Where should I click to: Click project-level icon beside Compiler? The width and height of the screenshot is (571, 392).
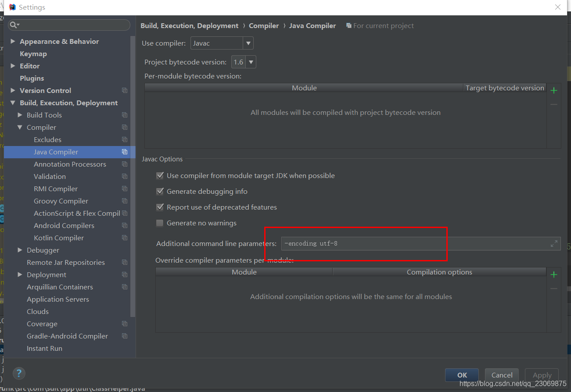coord(125,127)
